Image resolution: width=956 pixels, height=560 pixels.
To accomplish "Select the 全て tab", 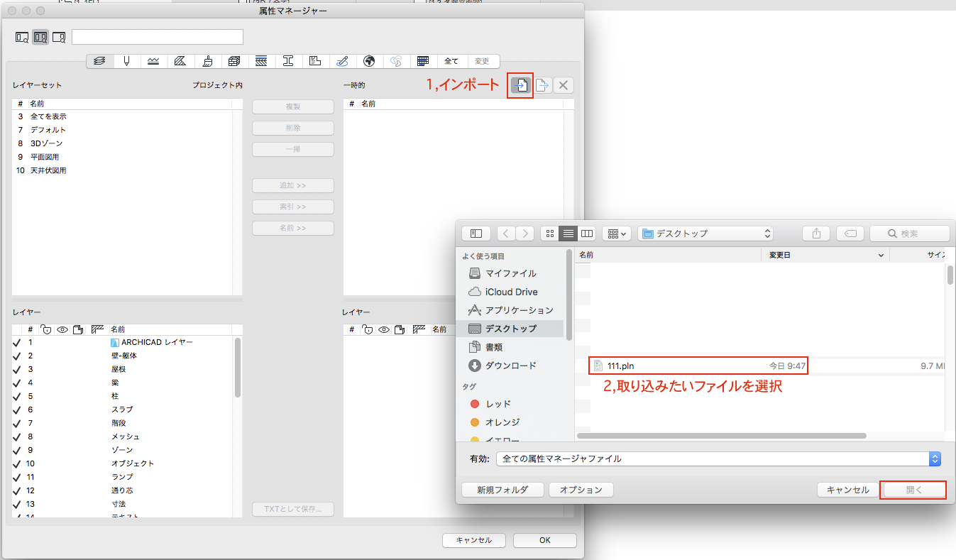I will [451, 61].
